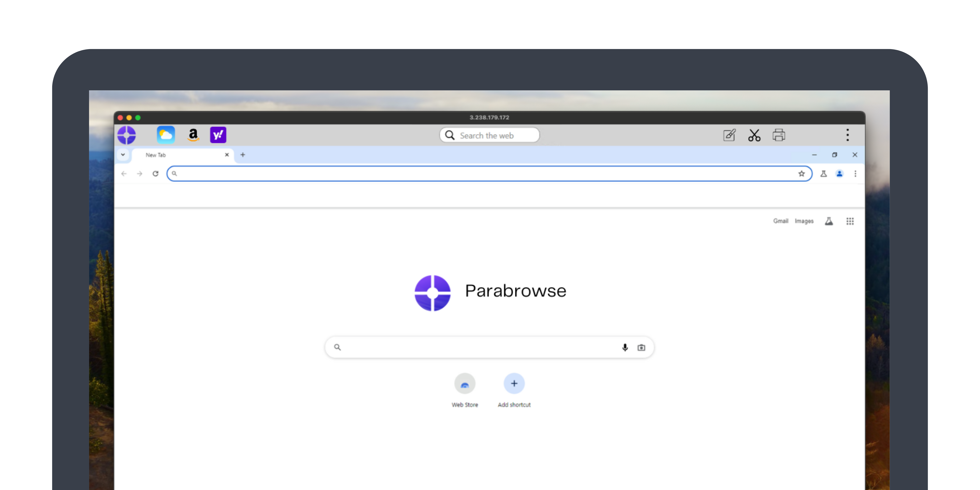Open the top toolbar three-dot menu
Image resolution: width=980 pixels, height=490 pixels.
(x=848, y=135)
